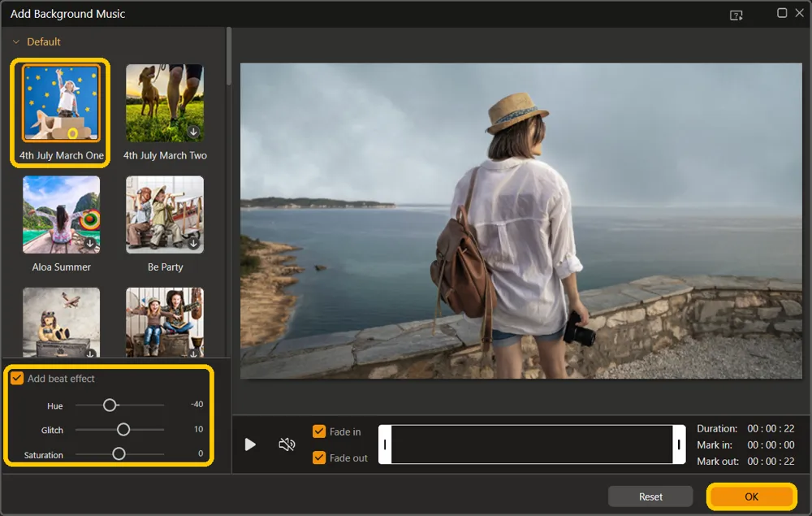
Task: Click the Duration value 00 : 00 : 22
Action: [771, 428]
